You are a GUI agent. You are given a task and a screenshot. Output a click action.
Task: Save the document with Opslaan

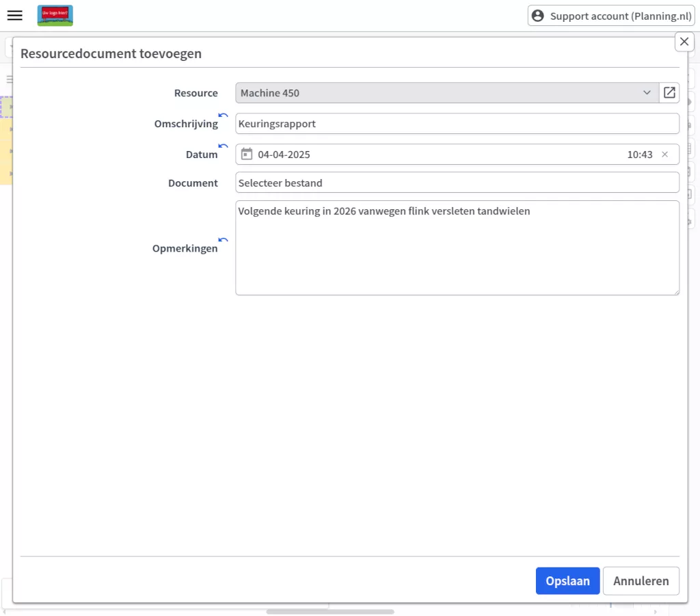point(567,581)
